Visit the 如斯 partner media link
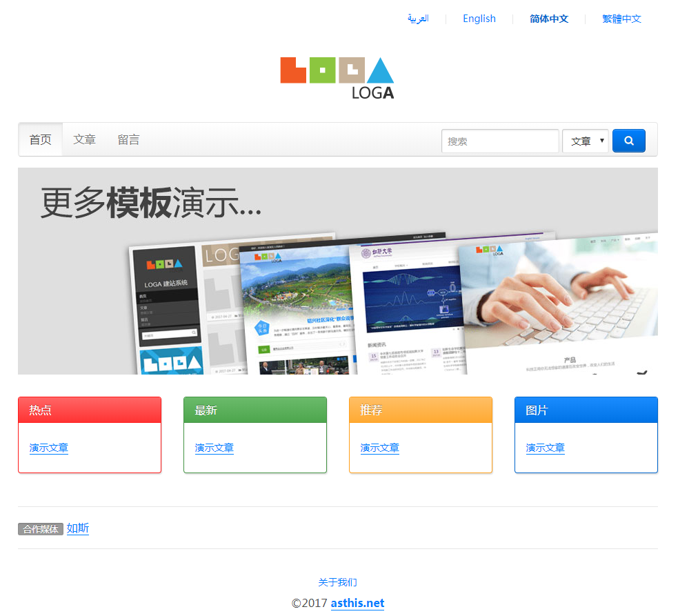 [77, 528]
